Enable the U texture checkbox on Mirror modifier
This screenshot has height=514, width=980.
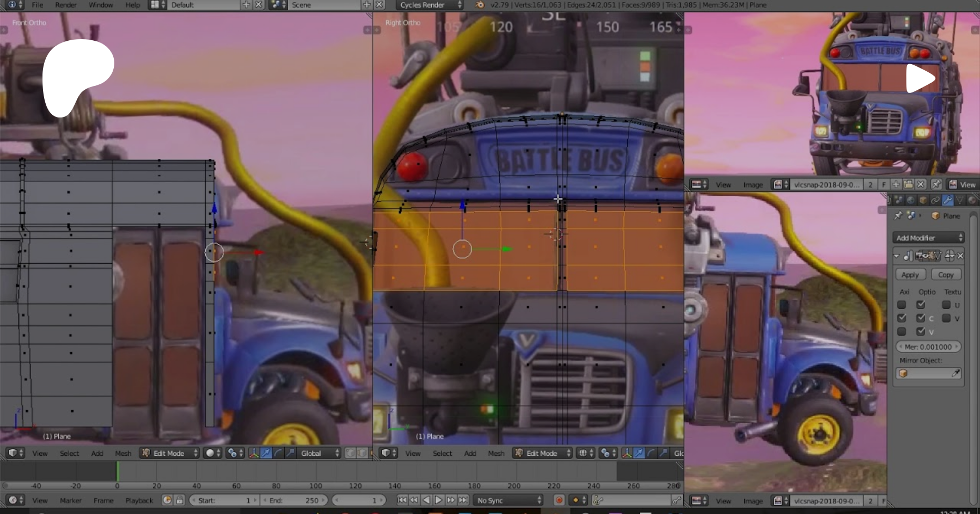point(946,305)
